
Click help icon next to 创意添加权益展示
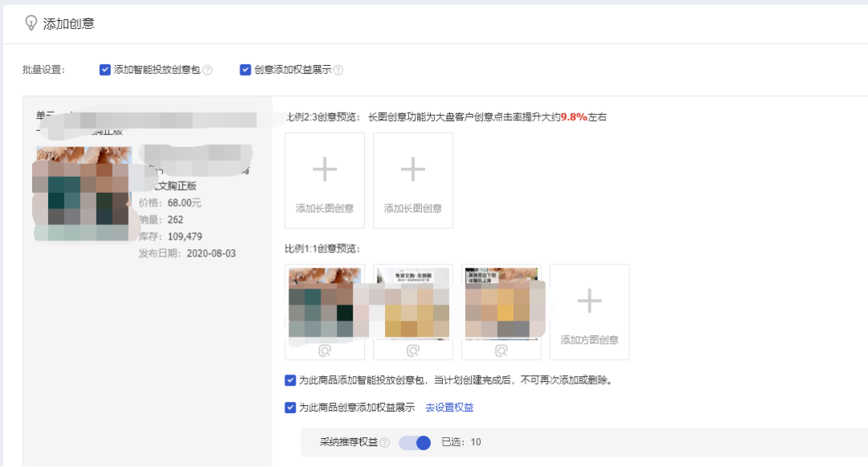pos(338,70)
